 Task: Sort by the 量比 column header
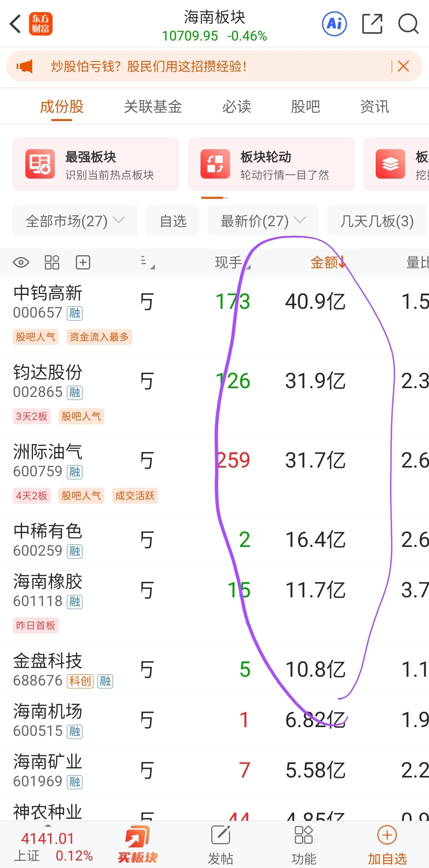(x=417, y=262)
